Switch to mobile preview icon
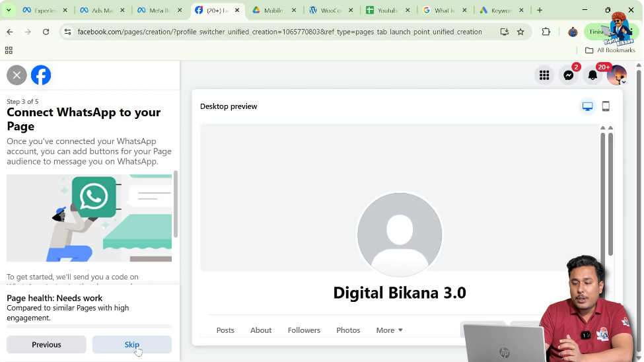The height and width of the screenshot is (362, 644). pos(606,106)
